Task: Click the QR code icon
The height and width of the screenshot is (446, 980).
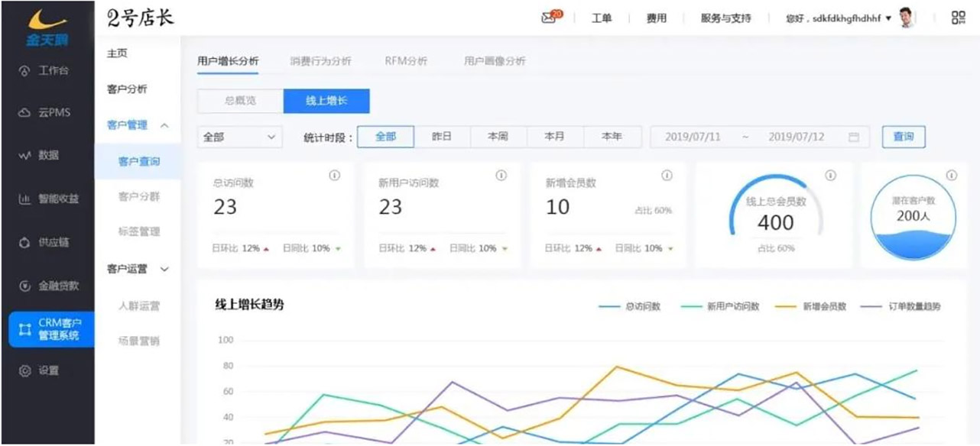Action: tap(958, 18)
